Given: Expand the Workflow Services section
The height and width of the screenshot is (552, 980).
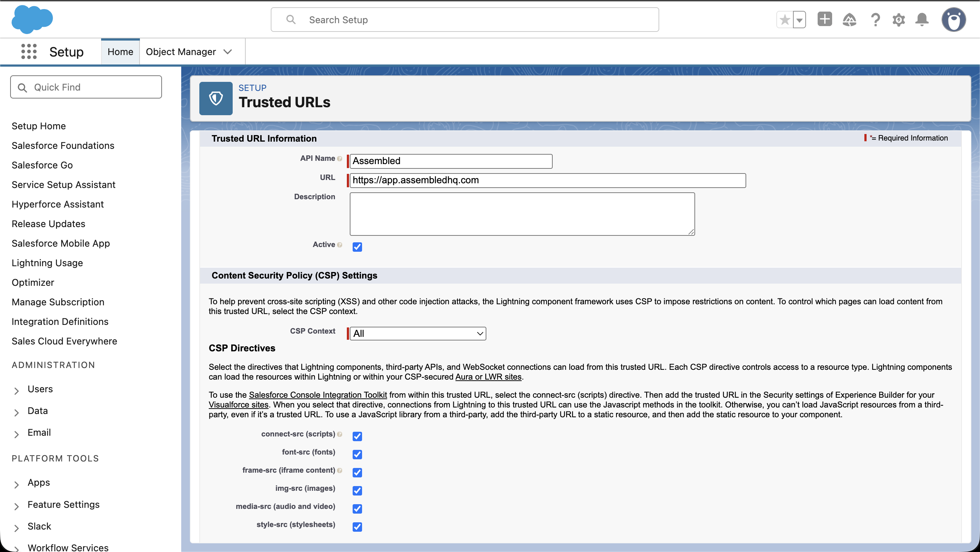Looking at the screenshot, I should (x=16, y=549).
